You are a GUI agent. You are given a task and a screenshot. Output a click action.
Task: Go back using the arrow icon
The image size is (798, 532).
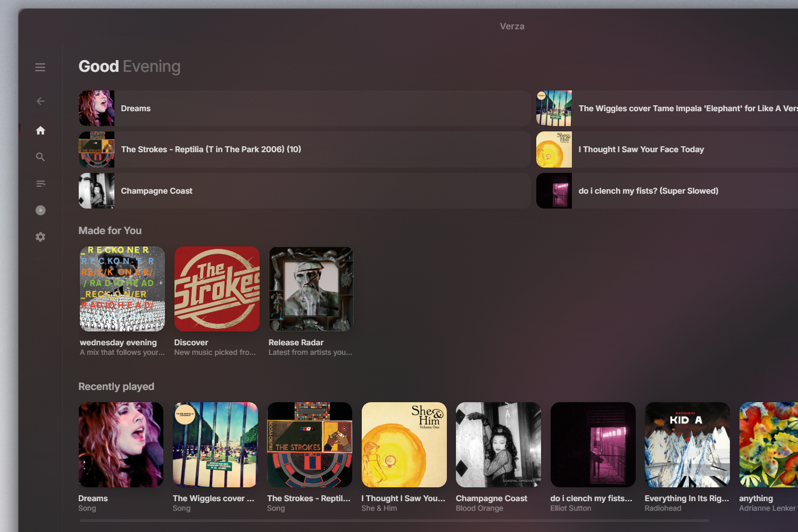pos(40,101)
